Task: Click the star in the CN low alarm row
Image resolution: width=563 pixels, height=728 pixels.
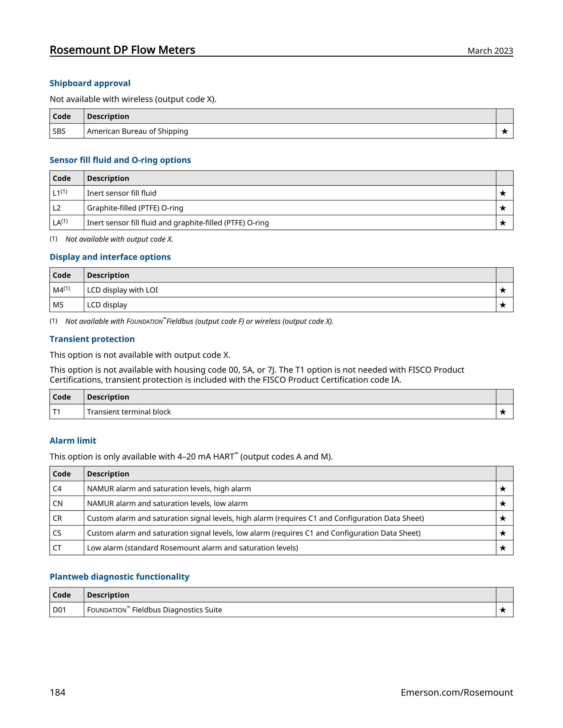Action: pos(503,504)
